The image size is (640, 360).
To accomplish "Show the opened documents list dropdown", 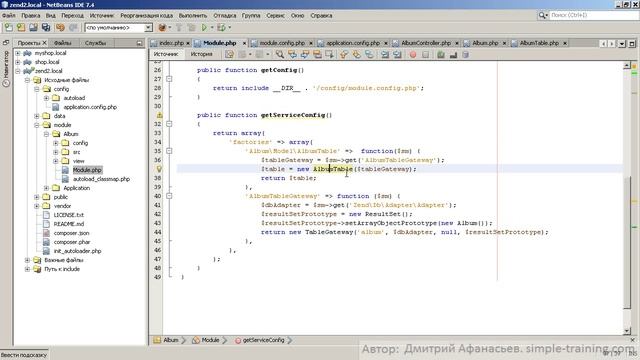I will pos(622,43).
